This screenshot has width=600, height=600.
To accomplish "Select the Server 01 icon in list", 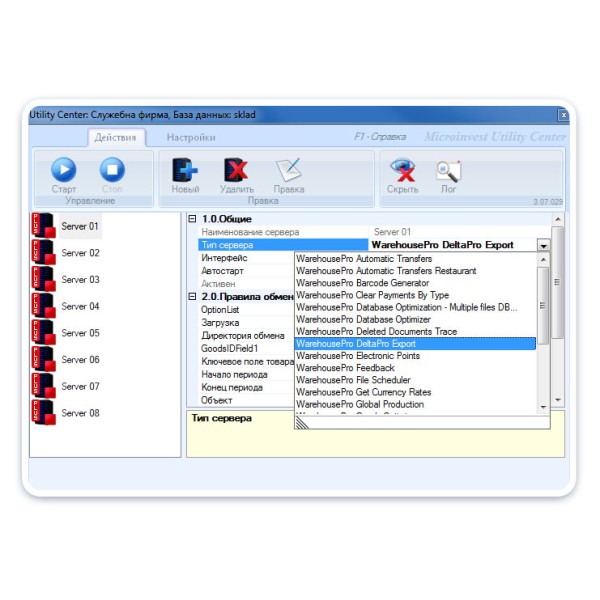I will tap(44, 225).
